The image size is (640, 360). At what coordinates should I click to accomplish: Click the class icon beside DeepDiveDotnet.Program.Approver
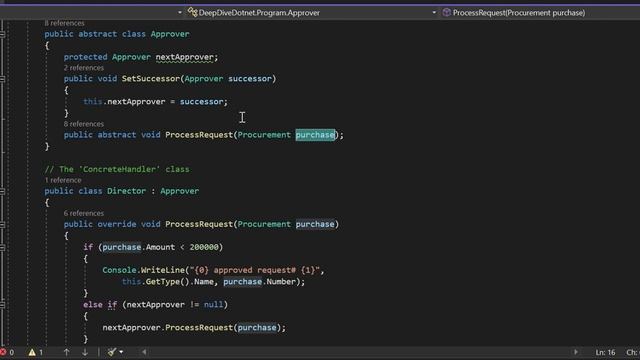tap(192, 12)
